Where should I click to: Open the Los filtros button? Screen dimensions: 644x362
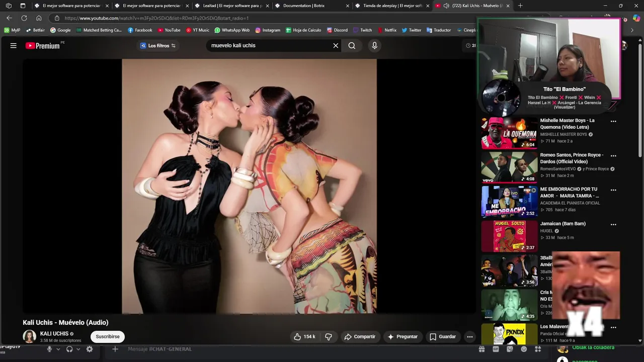pos(157,45)
